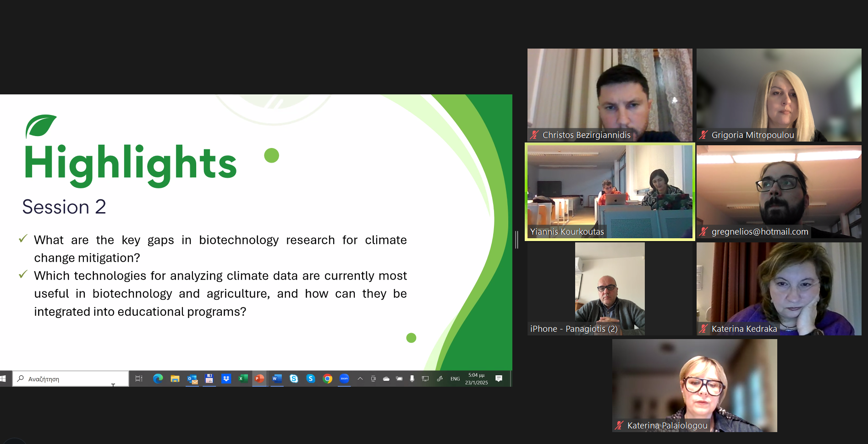Select Yiannis Kourkoutas video tile

(x=610, y=192)
